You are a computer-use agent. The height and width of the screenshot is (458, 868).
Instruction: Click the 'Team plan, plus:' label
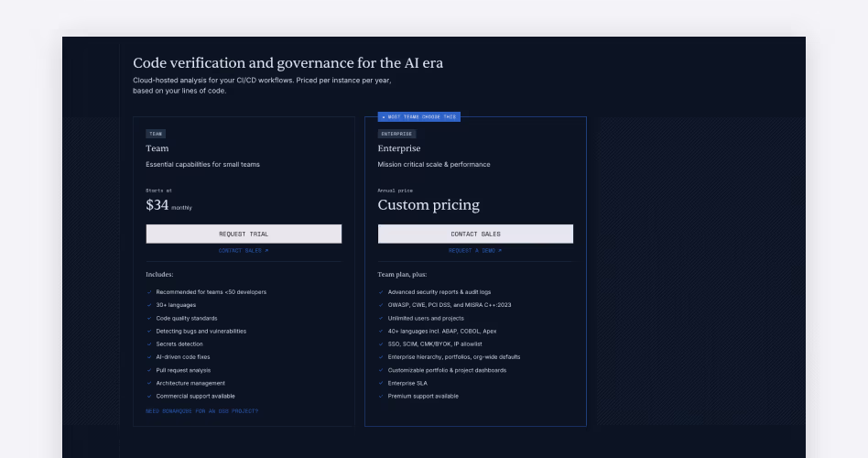click(x=403, y=275)
